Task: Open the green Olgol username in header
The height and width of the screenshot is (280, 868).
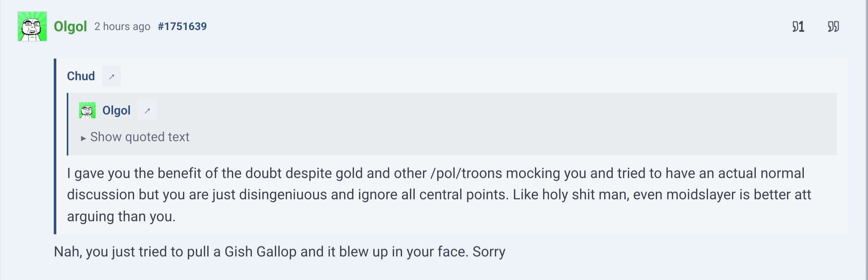Action: pyautogui.click(x=70, y=26)
